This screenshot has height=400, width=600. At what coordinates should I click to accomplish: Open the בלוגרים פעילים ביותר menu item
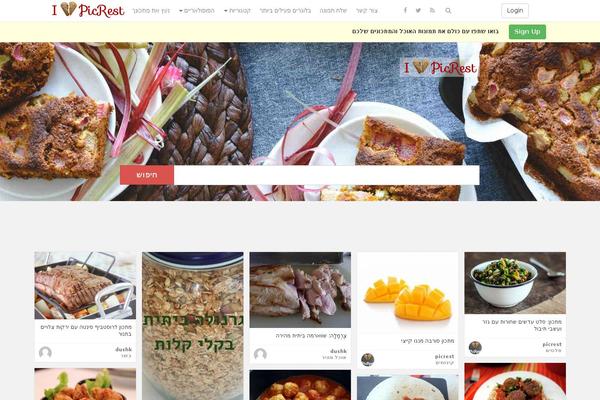coord(285,11)
